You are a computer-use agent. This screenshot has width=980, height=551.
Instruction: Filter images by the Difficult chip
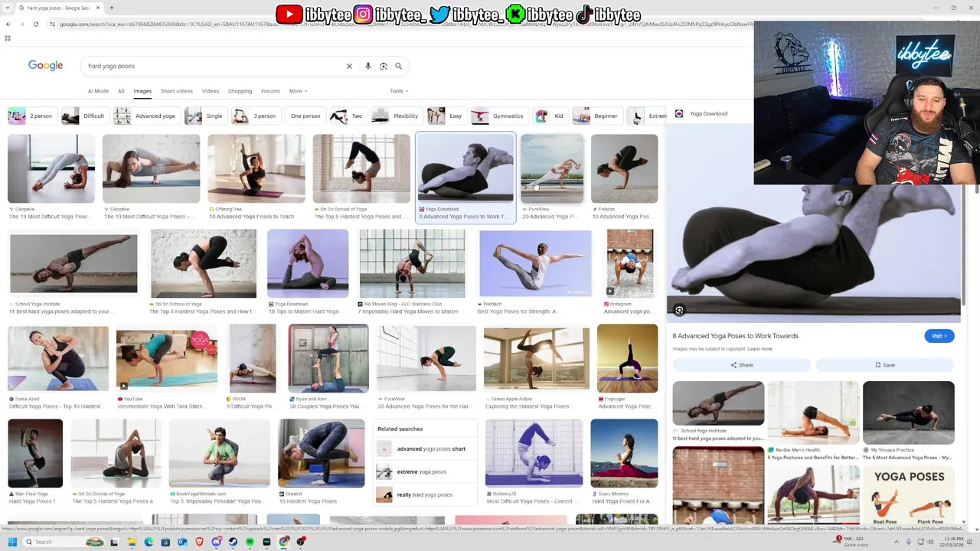click(84, 116)
